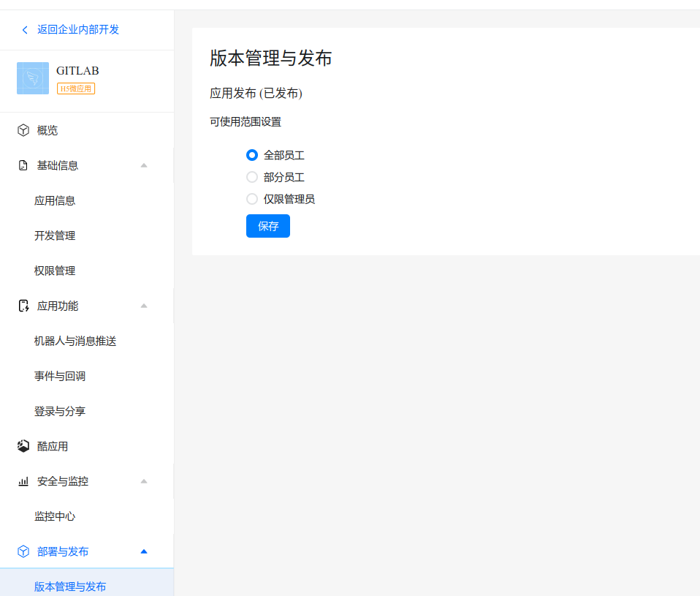This screenshot has height=596, width=700.
Task: Choose the 仅限管理员 radio option
Action: (252, 199)
